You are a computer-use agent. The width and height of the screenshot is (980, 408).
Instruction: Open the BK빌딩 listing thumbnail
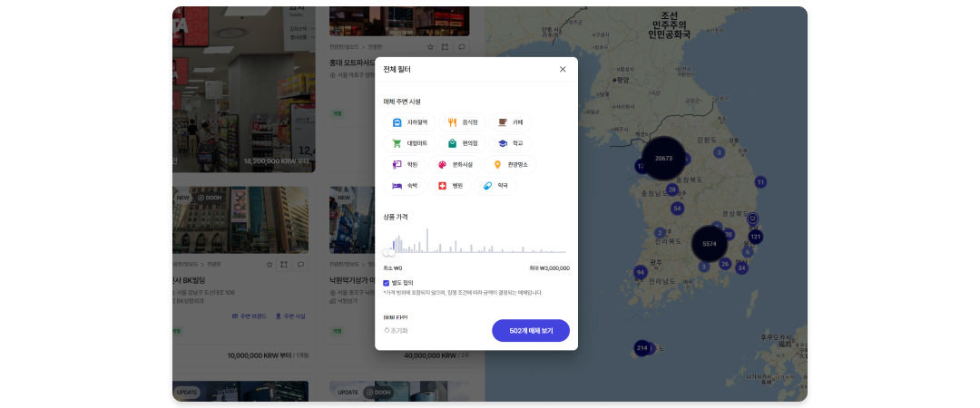click(240, 219)
